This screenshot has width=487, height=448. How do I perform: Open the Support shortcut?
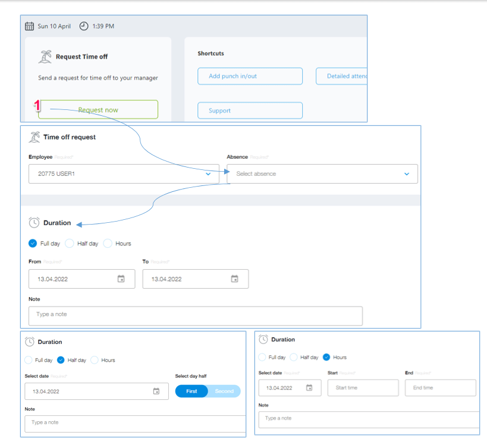(x=250, y=111)
